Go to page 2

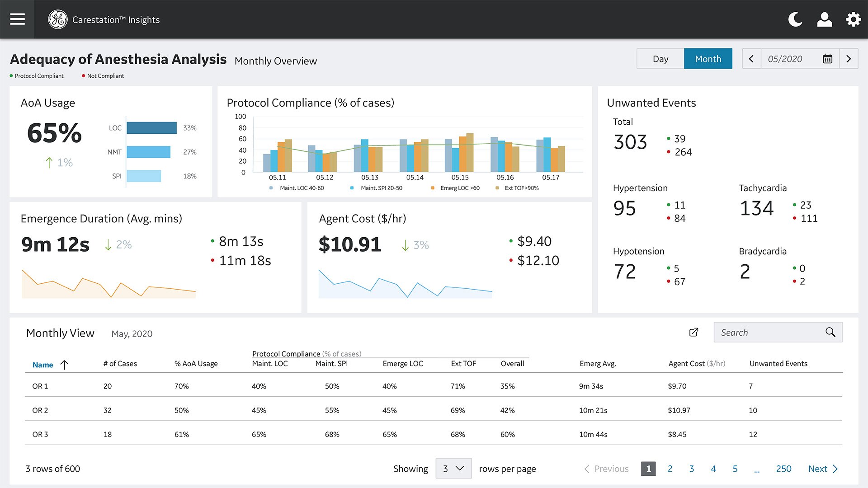point(670,469)
